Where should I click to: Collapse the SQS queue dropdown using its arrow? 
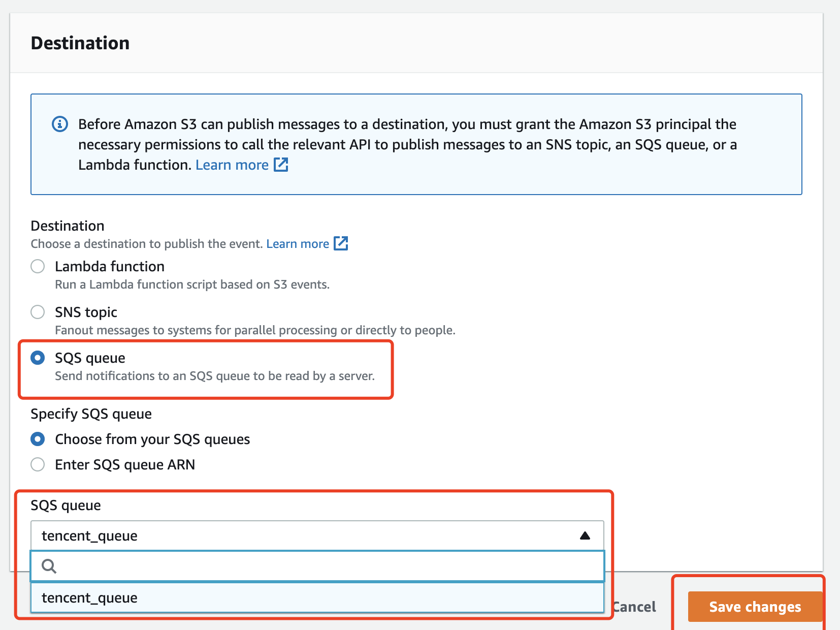585,535
